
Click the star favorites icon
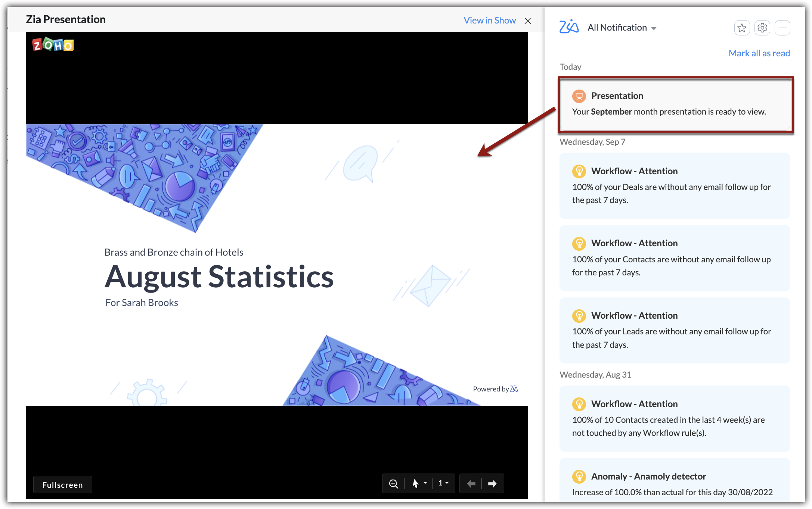coord(742,28)
